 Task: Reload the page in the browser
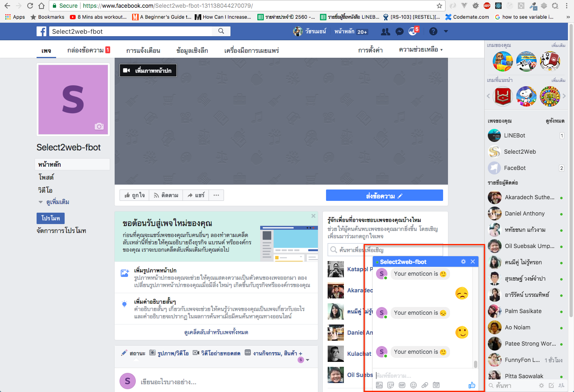coord(30,6)
